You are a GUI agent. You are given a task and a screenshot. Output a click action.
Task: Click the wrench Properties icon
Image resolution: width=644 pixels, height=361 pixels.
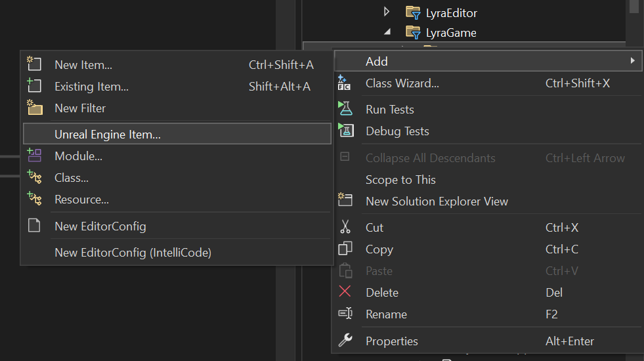pos(345,341)
